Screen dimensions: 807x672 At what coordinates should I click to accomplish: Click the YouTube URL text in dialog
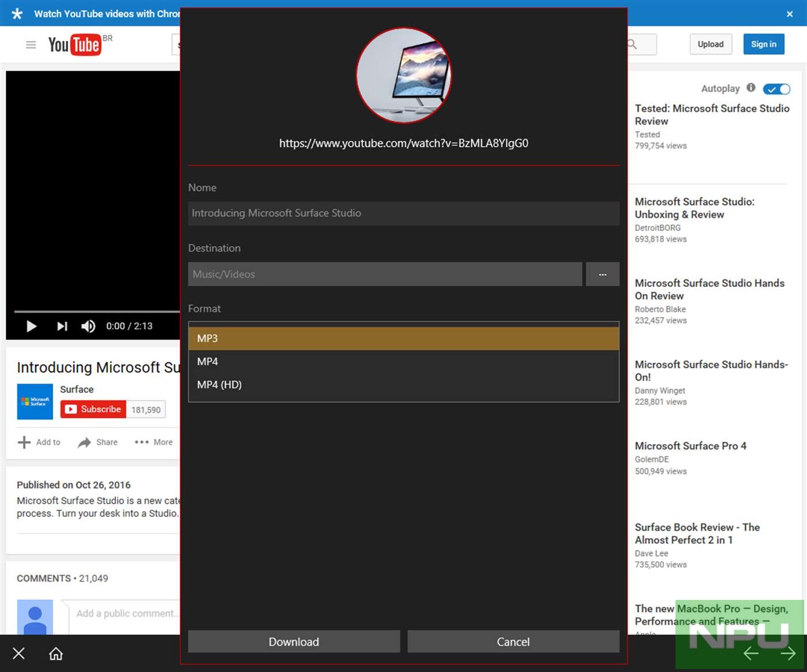pos(404,143)
